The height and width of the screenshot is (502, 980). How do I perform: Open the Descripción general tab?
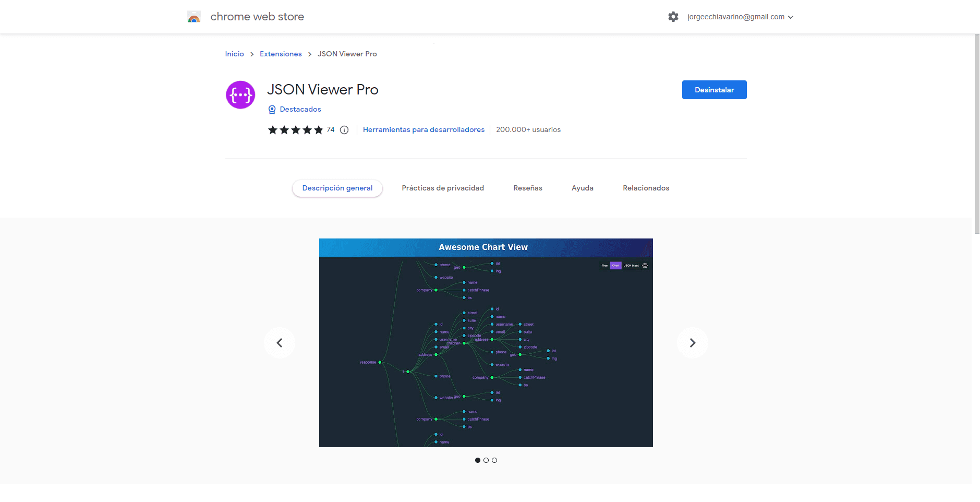[337, 188]
